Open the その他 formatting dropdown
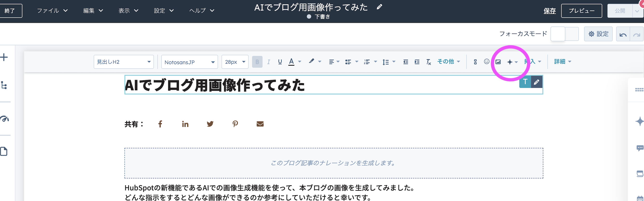 (x=448, y=61)
